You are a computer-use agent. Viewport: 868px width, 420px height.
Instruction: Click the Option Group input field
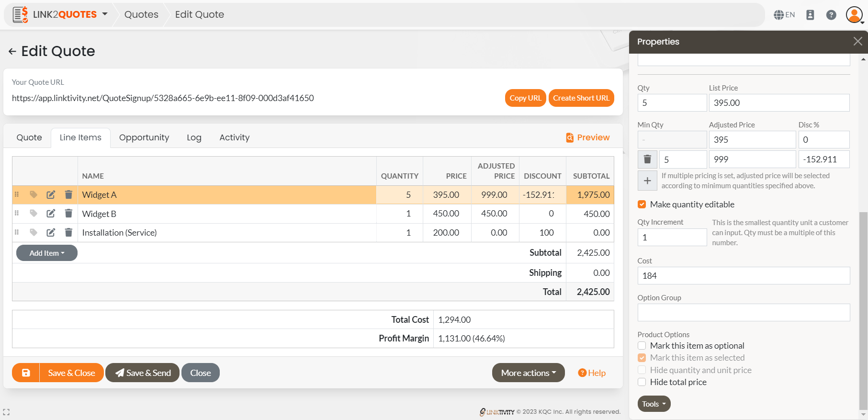[744, 312]
